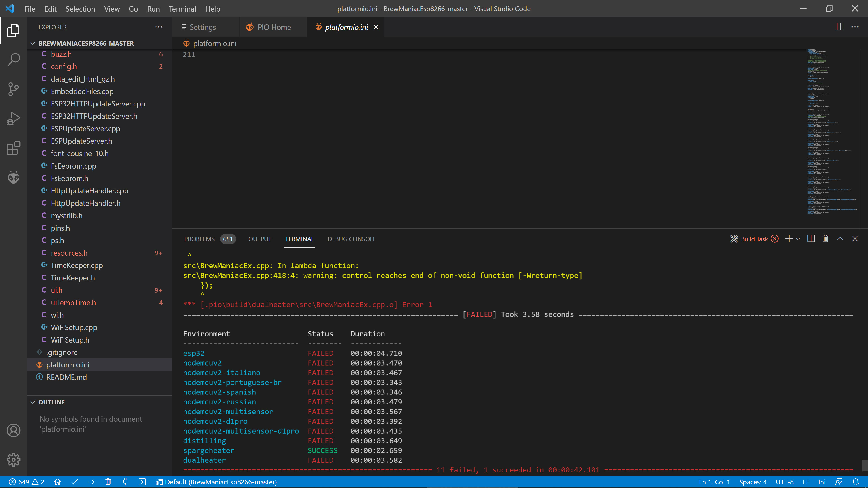Change end of line sequence LF
The height and width of the screenshot is (488, 868).
click(x=806, y=482)
